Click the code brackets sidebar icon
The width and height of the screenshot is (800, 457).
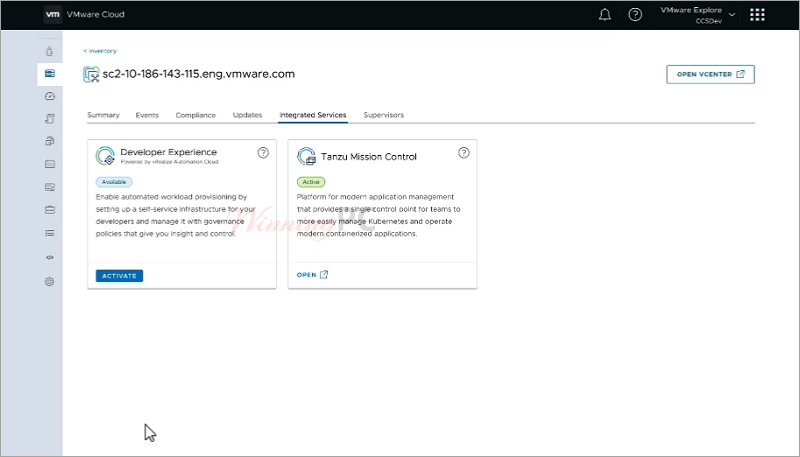tap(49, 258)
